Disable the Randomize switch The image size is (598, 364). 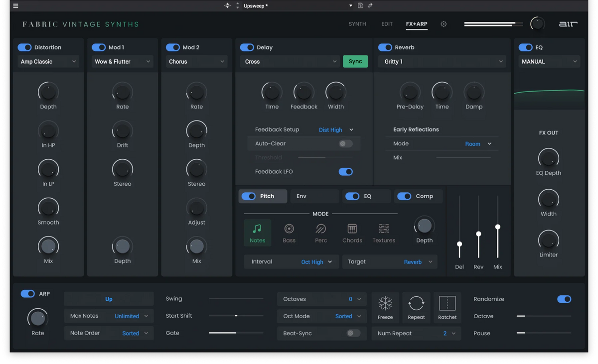[x=564, y=299]
